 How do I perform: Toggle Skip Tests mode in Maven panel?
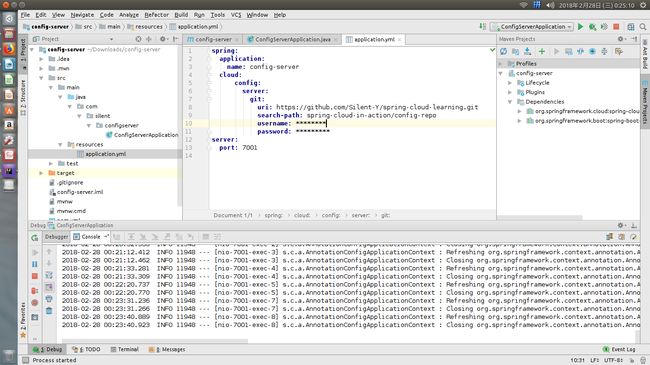pyautogui.click(x=592, y=51)
